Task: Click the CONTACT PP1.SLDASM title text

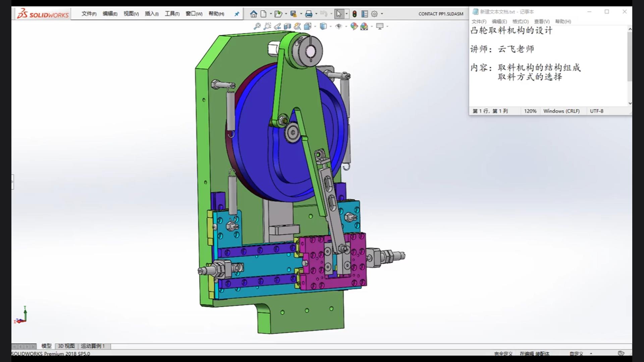Action: (441, 14)
